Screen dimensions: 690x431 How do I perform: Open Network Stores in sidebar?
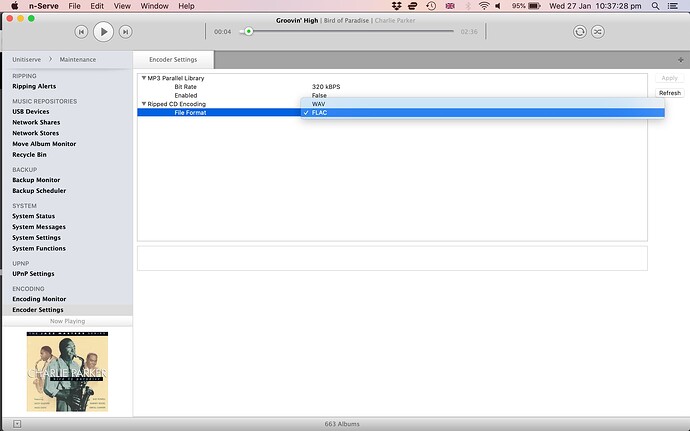[x=35, y=133]
